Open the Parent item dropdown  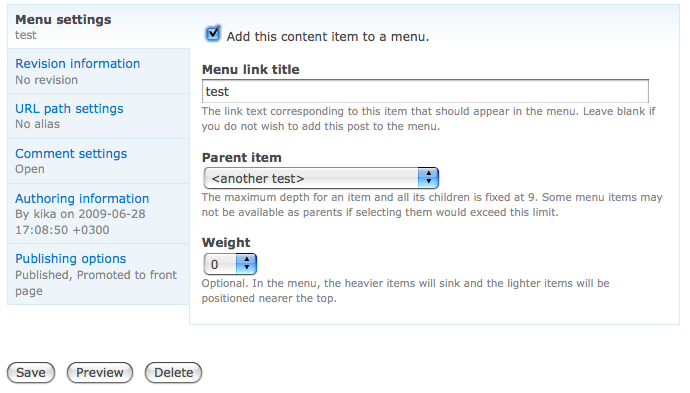click(x=321, y=178)
